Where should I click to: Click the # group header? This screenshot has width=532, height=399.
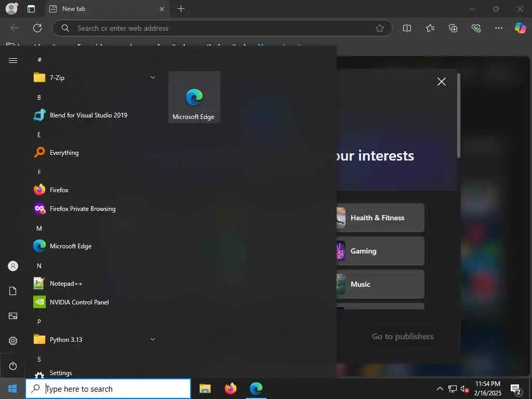tap(39, 60)
